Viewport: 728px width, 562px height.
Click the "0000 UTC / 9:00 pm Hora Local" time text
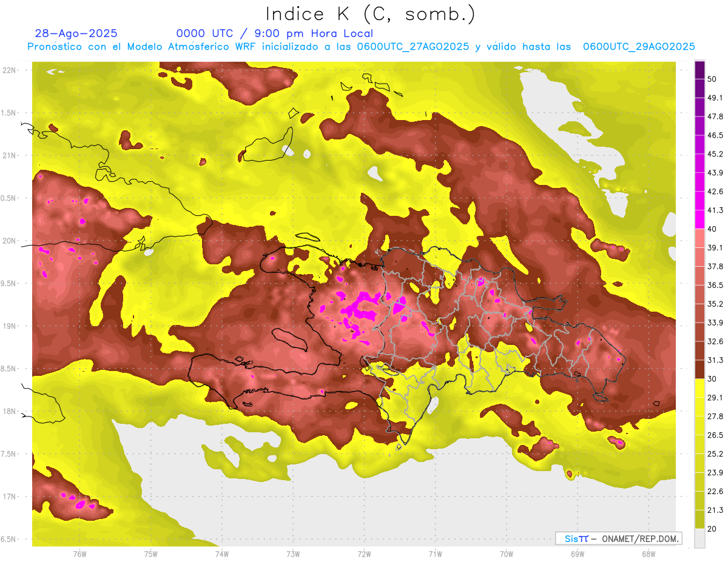[x=274, y=33]
